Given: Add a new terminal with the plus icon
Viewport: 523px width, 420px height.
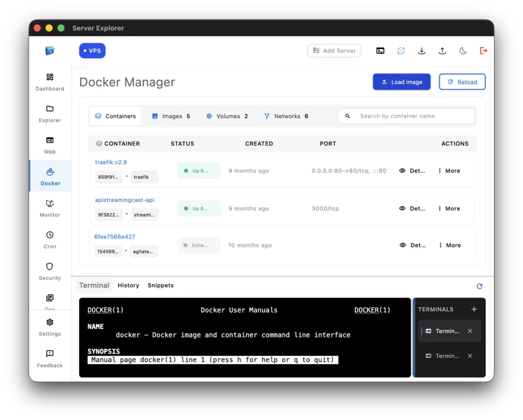Looking at the screenshot, I should point(474,309).
